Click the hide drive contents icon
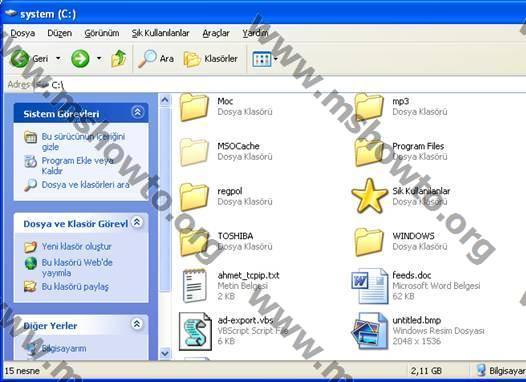526x382 pixels. (30, 137)
